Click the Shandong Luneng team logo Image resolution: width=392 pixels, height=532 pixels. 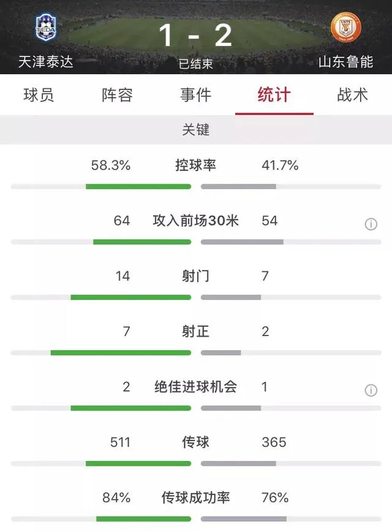click(x=347, y=27)
